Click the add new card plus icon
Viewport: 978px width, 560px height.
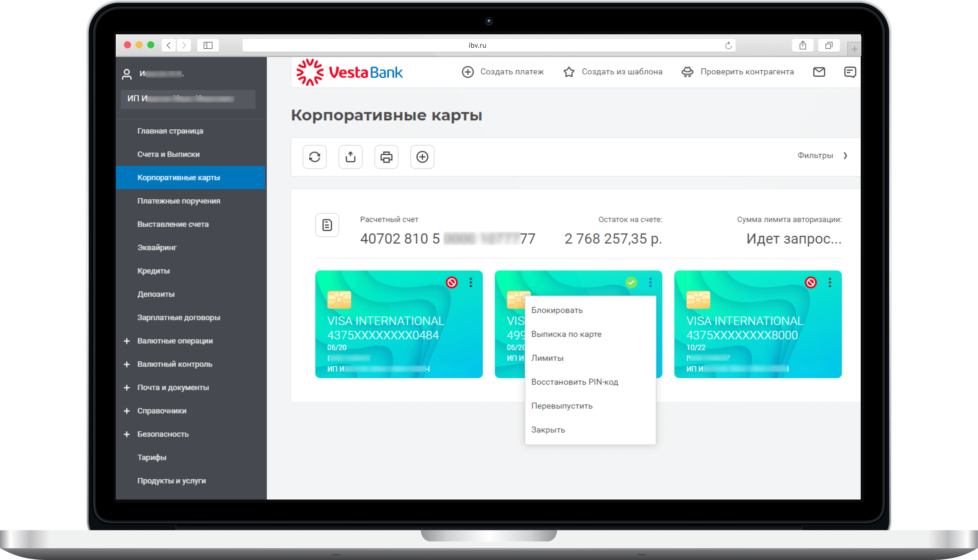pyautogui.click(x=422, y=157)
